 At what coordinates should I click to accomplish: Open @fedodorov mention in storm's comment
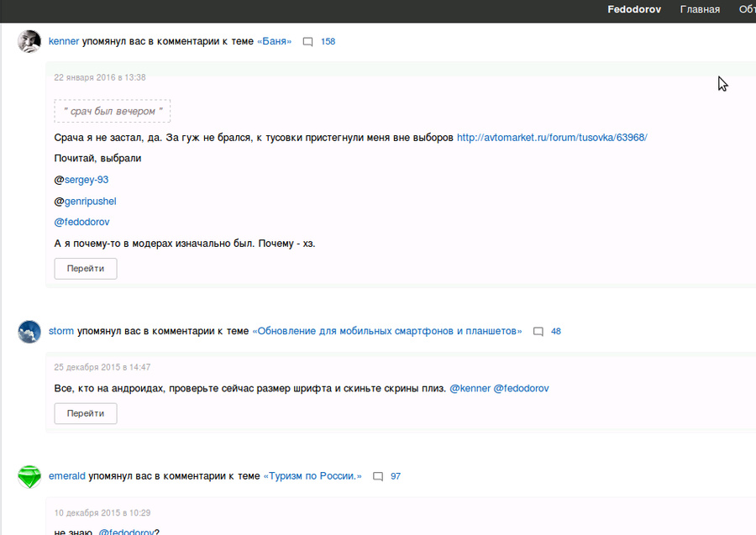pos(521,389)
